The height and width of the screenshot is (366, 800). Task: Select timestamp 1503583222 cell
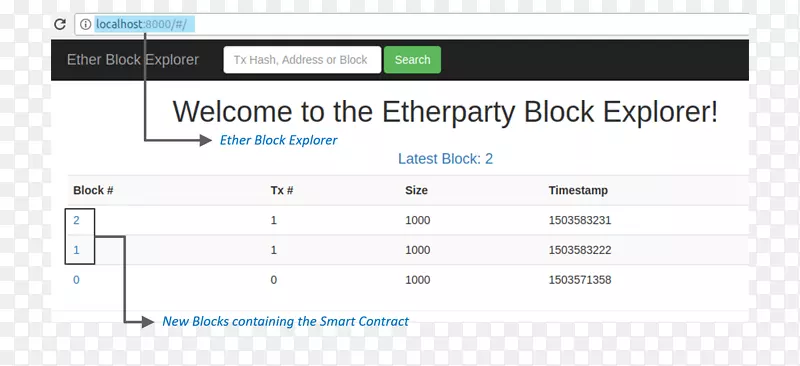point(580,250)
